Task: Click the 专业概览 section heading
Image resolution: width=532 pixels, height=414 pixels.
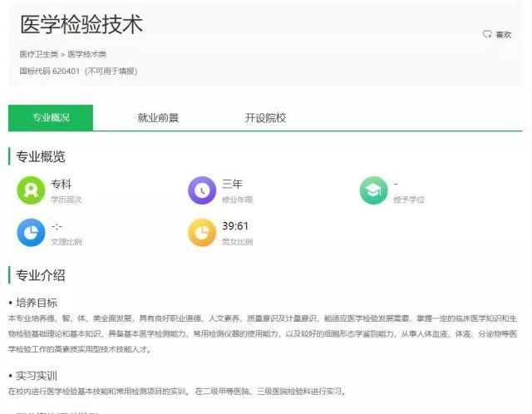Action: [41, 156]
